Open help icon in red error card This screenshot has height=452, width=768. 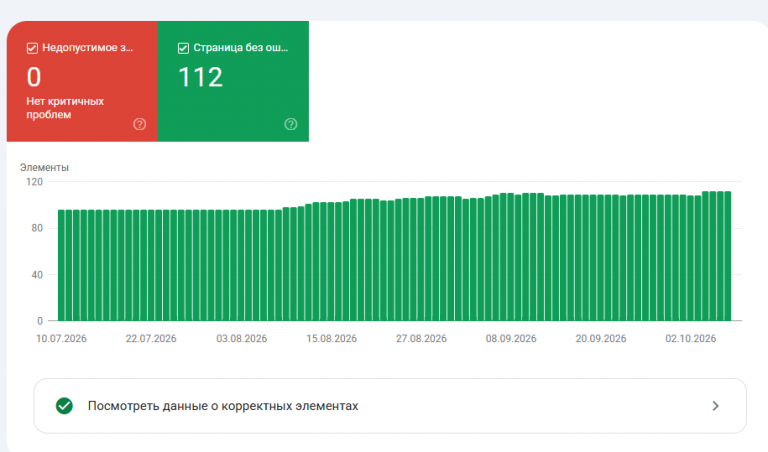140,124
